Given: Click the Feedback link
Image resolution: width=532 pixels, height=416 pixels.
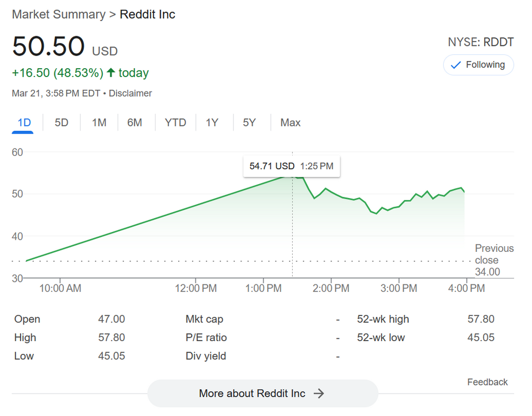Looking at the screenshot, I should (x=487, y=382).
